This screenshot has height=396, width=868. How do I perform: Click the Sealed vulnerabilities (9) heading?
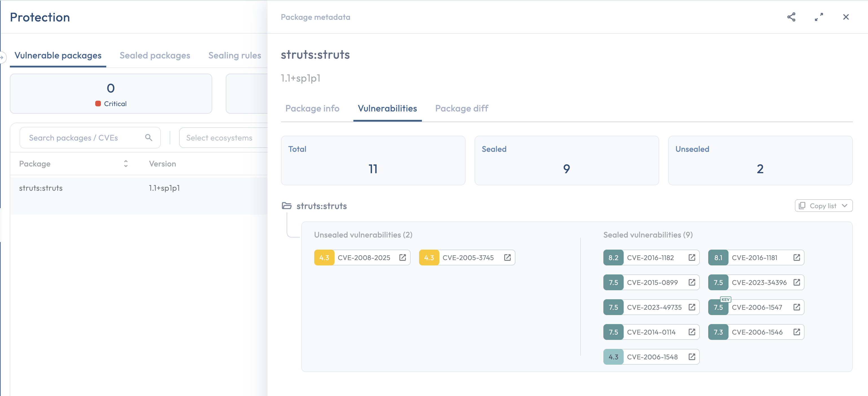coord(648,235)
